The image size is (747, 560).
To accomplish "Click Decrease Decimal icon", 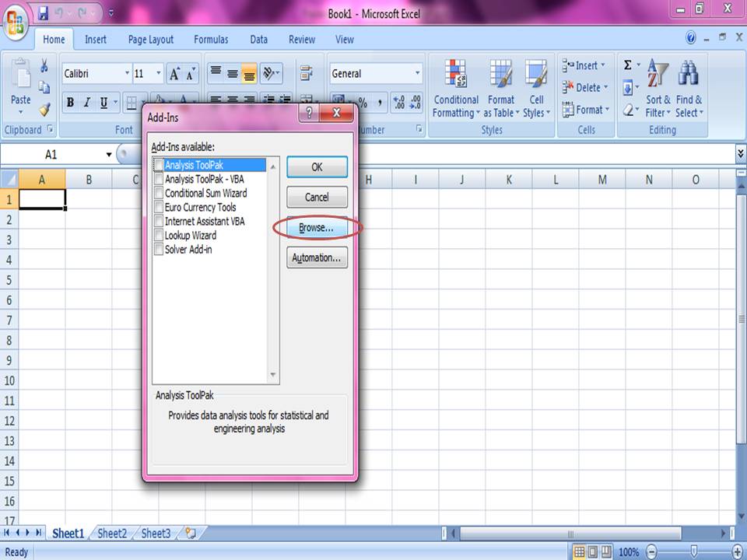I will point(415,103).
